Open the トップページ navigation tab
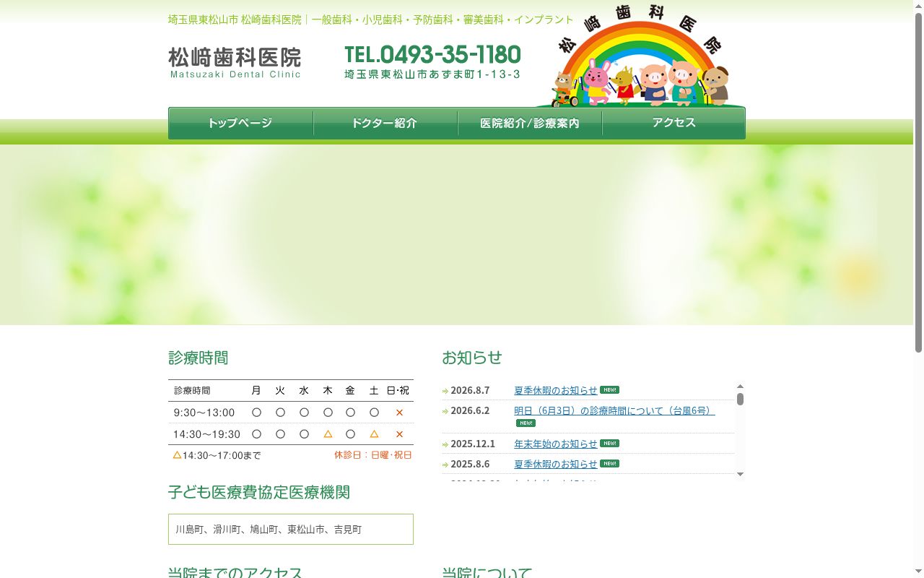The image size is (924, 578). (x=240, y=123)
